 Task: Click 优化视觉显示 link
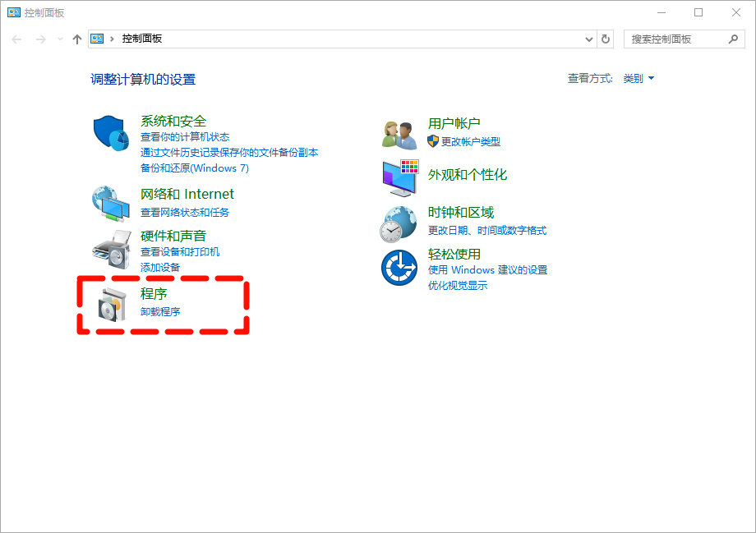(x=458, y=285)
